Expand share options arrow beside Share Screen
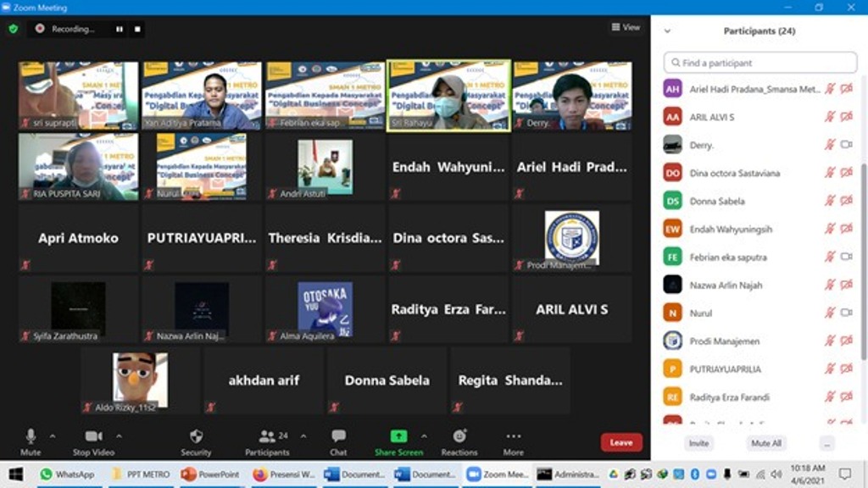 click(x=424, y=436)
